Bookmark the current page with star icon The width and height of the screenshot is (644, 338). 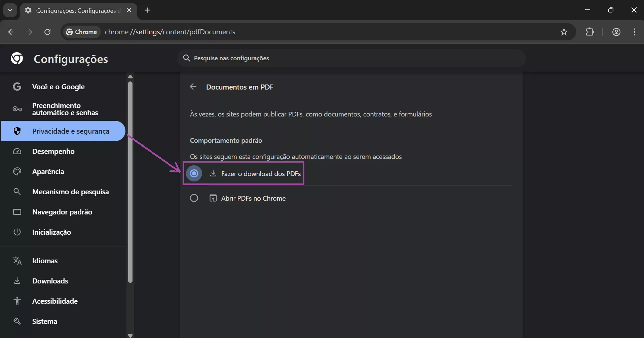(564, 32)
